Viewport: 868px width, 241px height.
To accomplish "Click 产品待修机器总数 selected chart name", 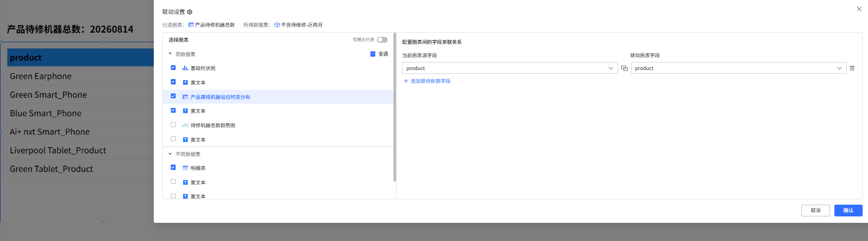I will click(x=215, y=25).
